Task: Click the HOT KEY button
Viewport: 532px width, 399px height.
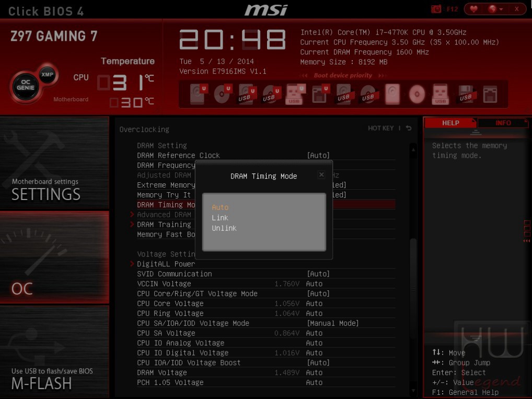Action: pyautogui.click(x=380, y=128)
